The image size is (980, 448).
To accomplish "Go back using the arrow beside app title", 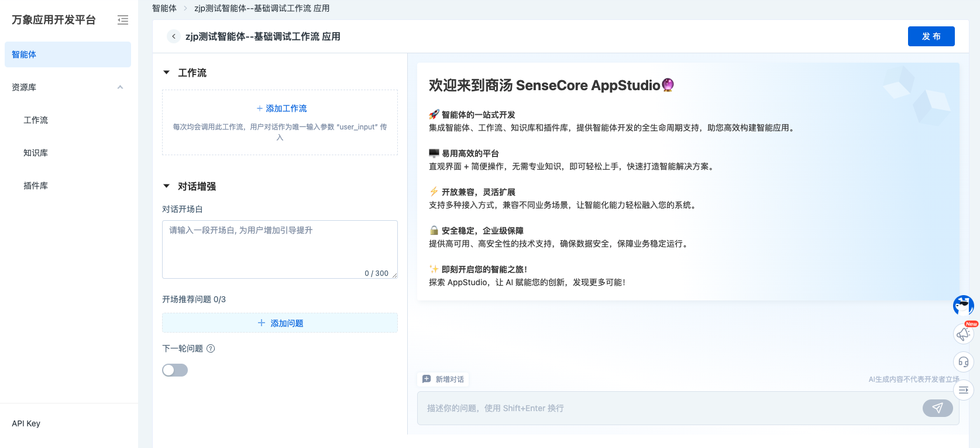I will coord(174,36).
